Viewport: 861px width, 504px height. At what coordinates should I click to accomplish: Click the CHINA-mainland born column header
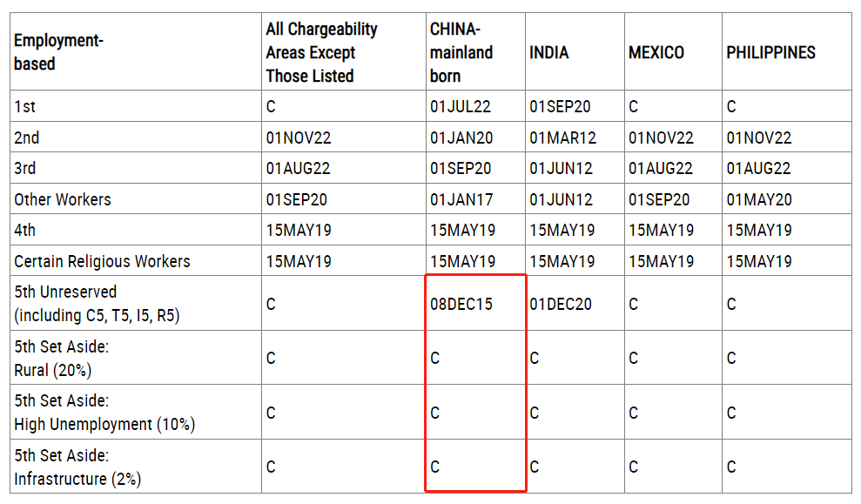tap(461, 52)
